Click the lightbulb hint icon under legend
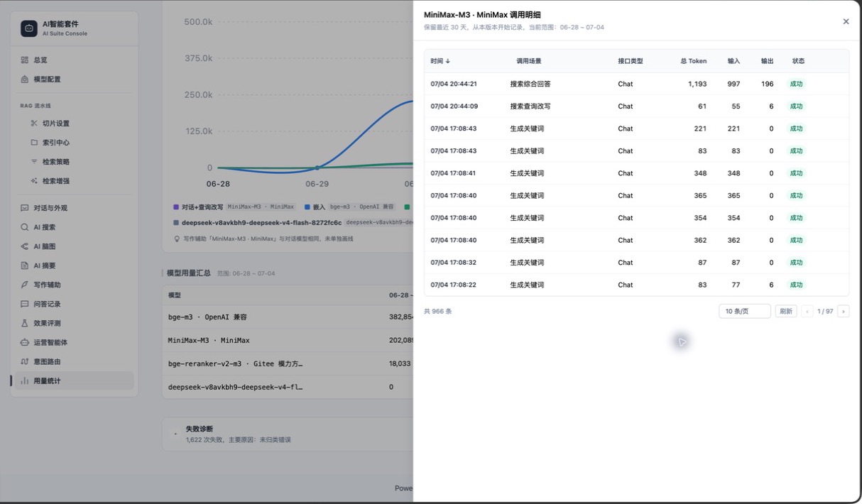 click(x=177, y=239)
